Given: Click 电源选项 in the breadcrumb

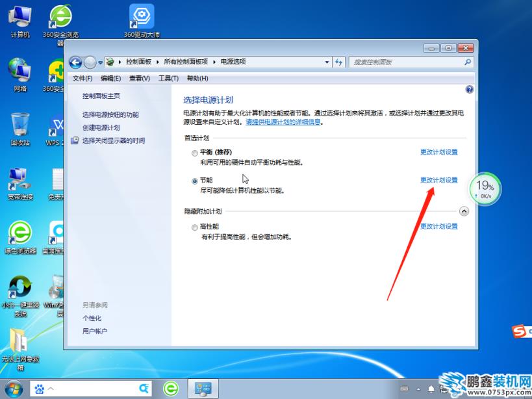Looking at the screenshot, I should point(233,62).
